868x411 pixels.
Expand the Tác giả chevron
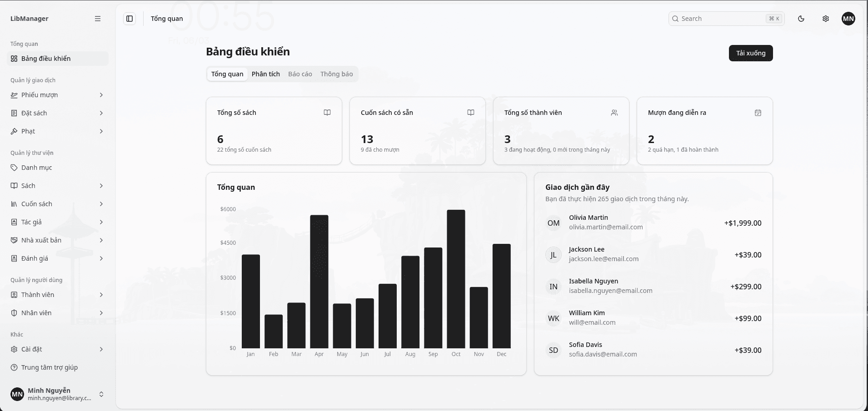pyautogui.click(x=101, y=222)
